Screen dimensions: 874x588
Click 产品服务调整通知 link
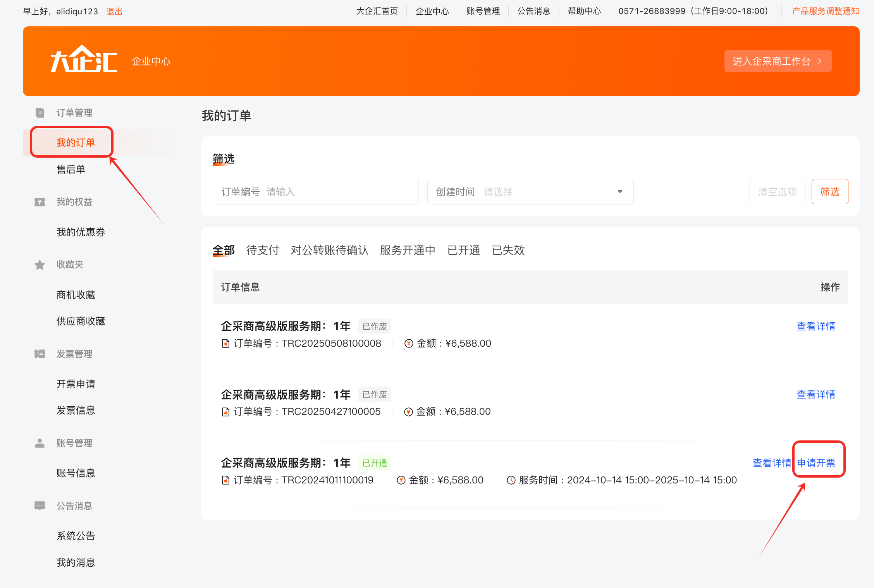[x=826, y=11]
